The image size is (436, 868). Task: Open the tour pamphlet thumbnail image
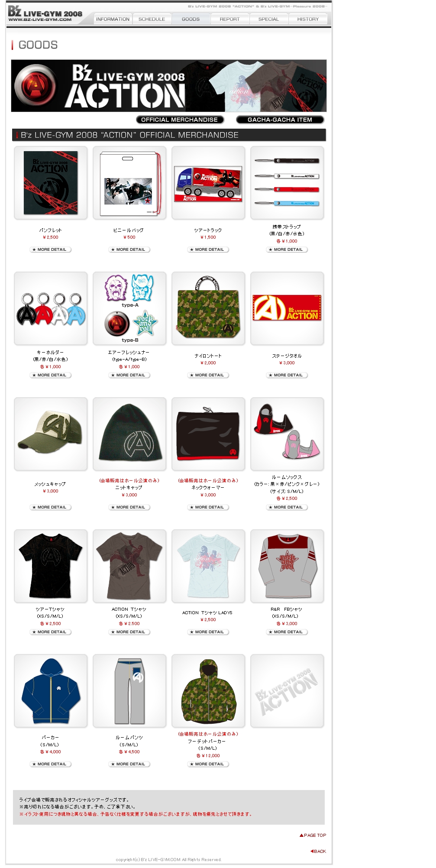coord(51,183)
